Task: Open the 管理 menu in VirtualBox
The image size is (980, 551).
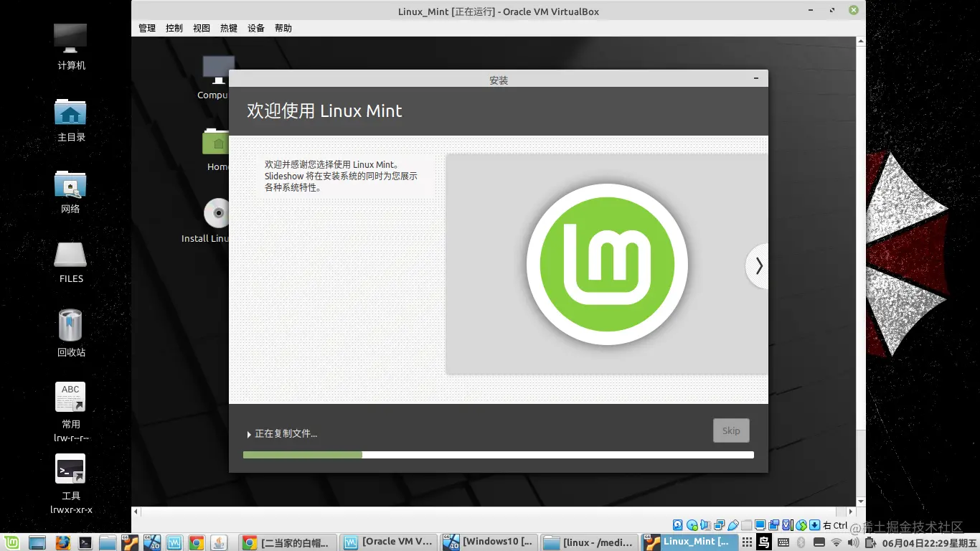Action: [147, 28]
